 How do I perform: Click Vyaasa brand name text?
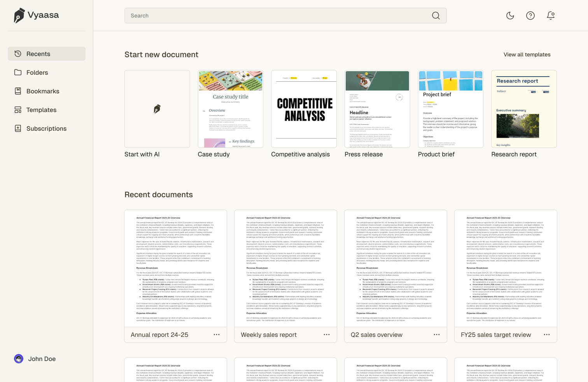[43, 15]
